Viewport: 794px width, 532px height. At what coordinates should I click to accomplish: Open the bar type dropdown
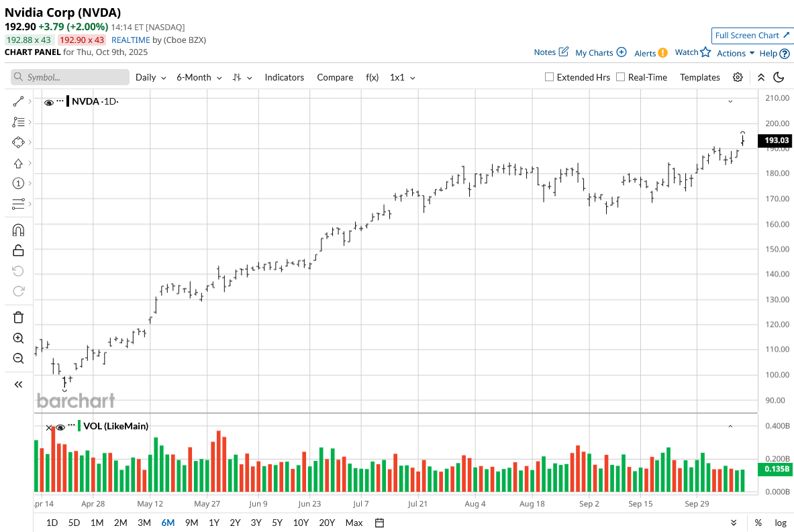pos(242,77)
